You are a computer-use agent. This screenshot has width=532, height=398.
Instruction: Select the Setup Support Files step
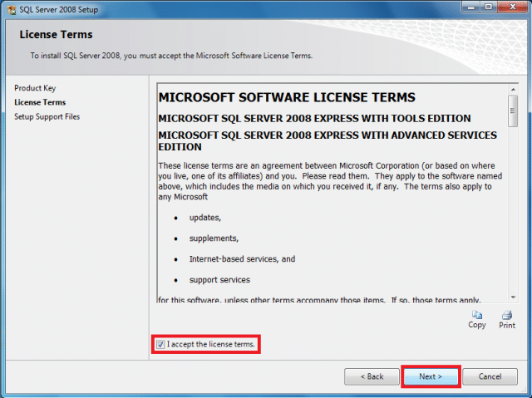click(x=47, y=116)
